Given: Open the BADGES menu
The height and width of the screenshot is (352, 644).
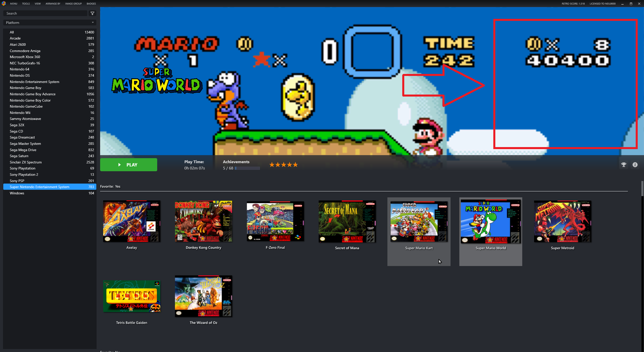Looking at the screenshot, I should point(91,4).
